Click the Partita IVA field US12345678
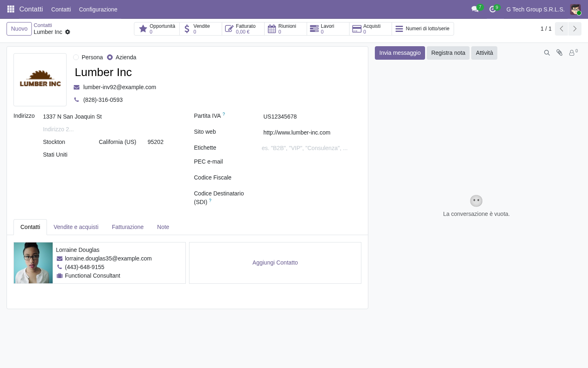The height and width of the screenshot is (368, 588). coord(312,117)
